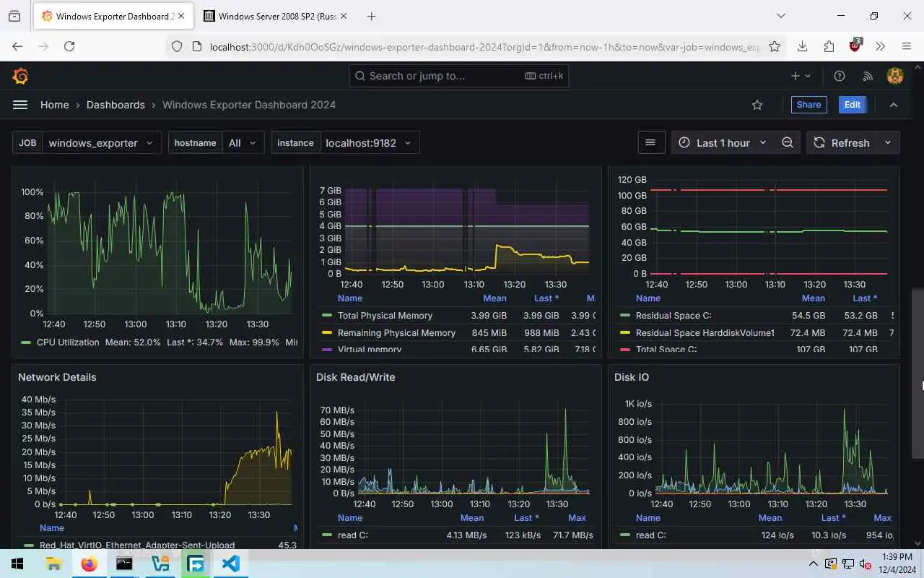The width and height of the screenshot is (924, 578).
Task: Open the Firefox downloads panel
Action: [802, 46]
